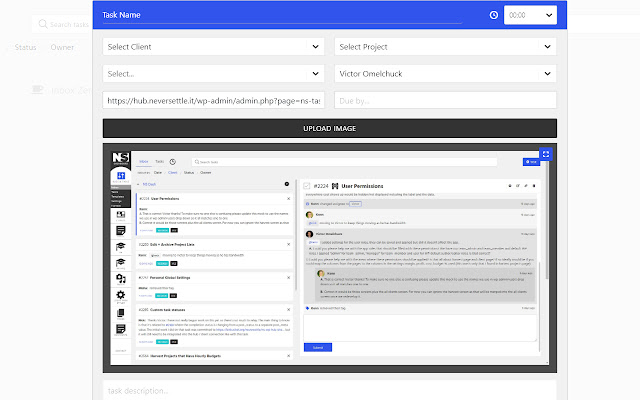Click the UPLOAD IMAGE button
The height and width of the screenshot is (400, 640).
pyautogui.click(x=329, y=129)
